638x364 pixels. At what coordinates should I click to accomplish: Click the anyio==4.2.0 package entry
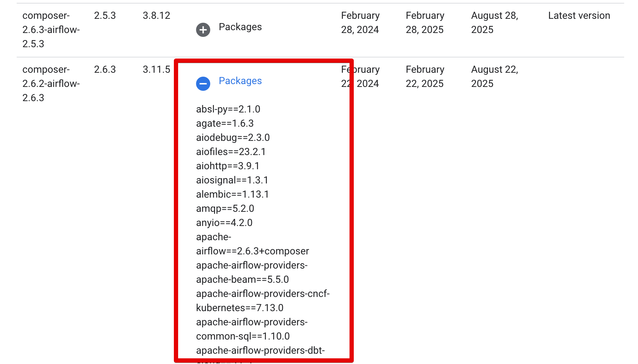pyautogui.click(x=225, y=222)
